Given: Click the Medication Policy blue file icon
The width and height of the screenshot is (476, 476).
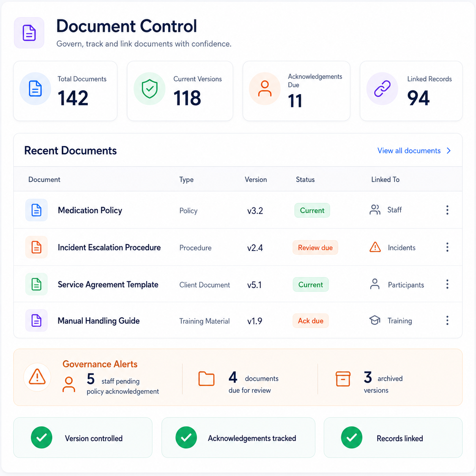Looking at the screenshot, I should click(x=36, y=210).
